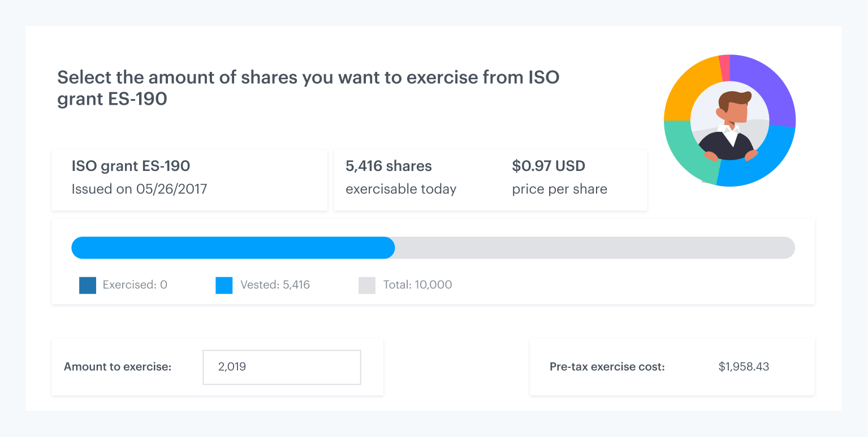
Task: Click the $0.97 USD price per share
Action: [549, 166]
